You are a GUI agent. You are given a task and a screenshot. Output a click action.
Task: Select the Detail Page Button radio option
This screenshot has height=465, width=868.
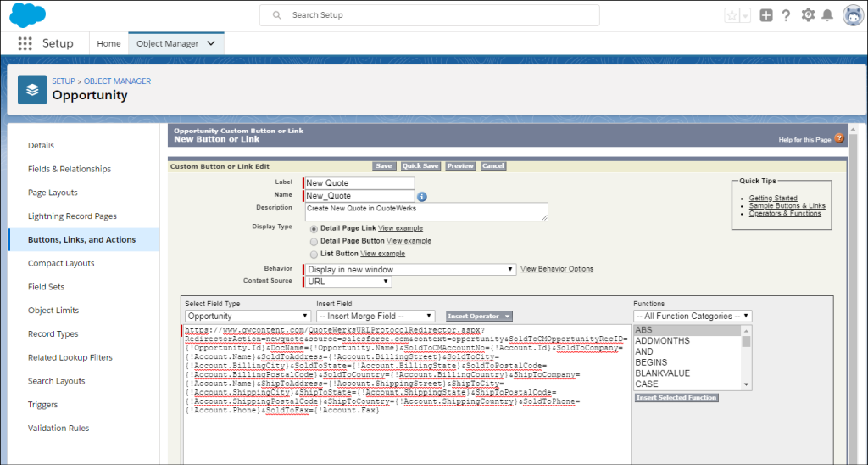point(314,241)
